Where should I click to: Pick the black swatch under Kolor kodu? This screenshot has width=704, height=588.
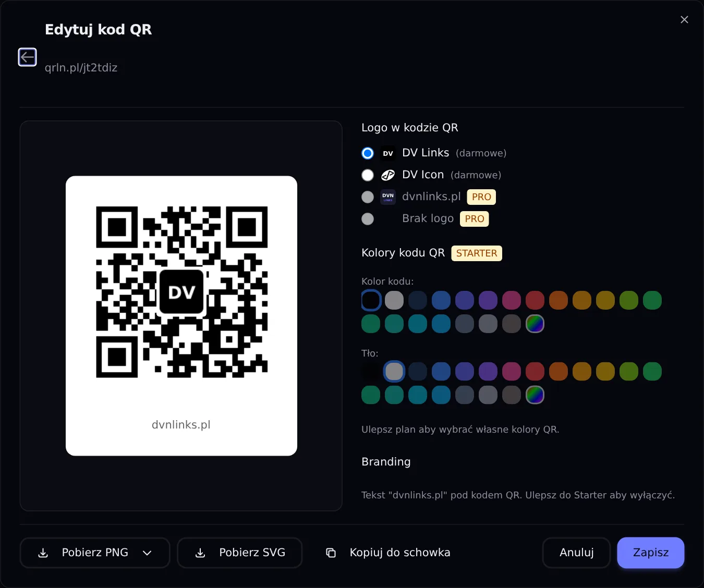[371, 300]
